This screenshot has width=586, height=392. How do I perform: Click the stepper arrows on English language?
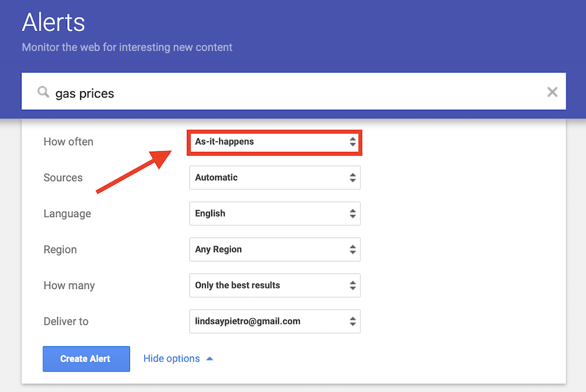point(352,214)
